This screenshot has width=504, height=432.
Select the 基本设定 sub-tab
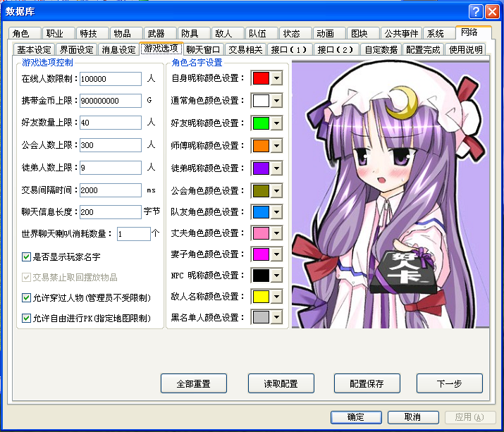click(34, 49)
